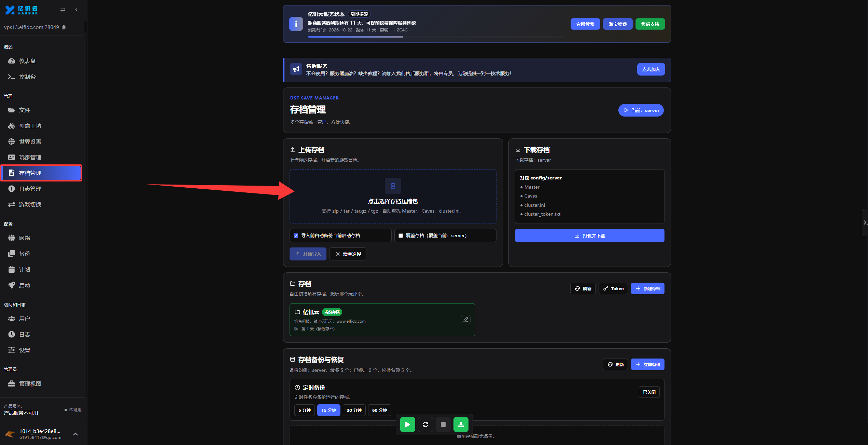Expand the user account menu chevron
The height and width of the screenshot is (445, 868).
click(75, 434)
